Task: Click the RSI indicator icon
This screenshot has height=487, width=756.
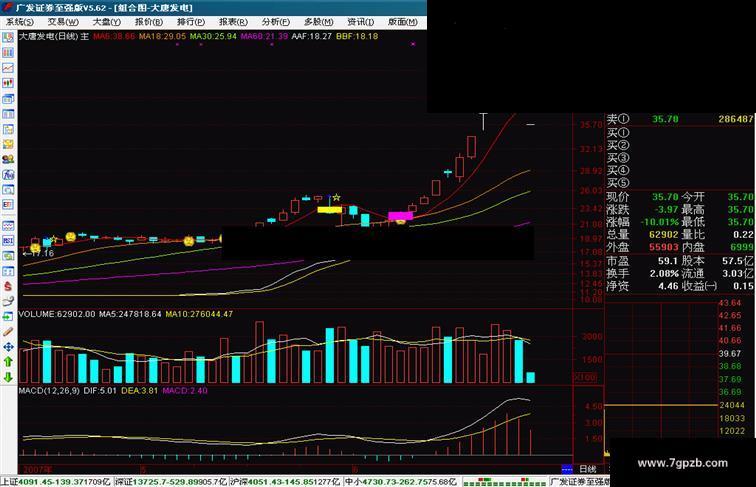Action: 8,240
